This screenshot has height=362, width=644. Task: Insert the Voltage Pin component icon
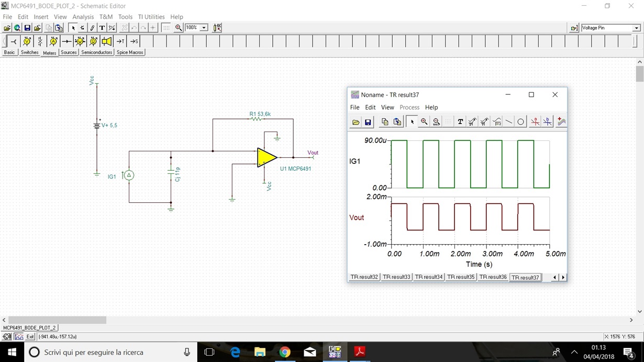(x=14, y=41)
